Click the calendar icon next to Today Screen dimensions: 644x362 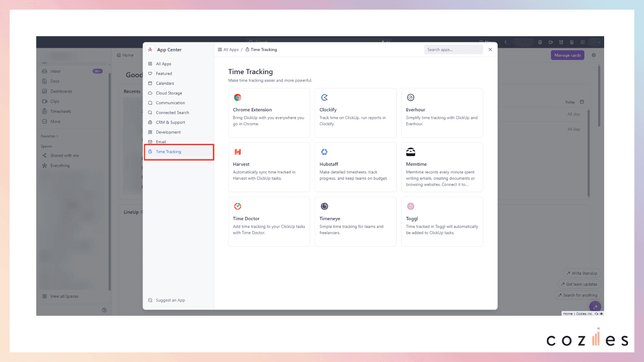[x=582, y=102]
